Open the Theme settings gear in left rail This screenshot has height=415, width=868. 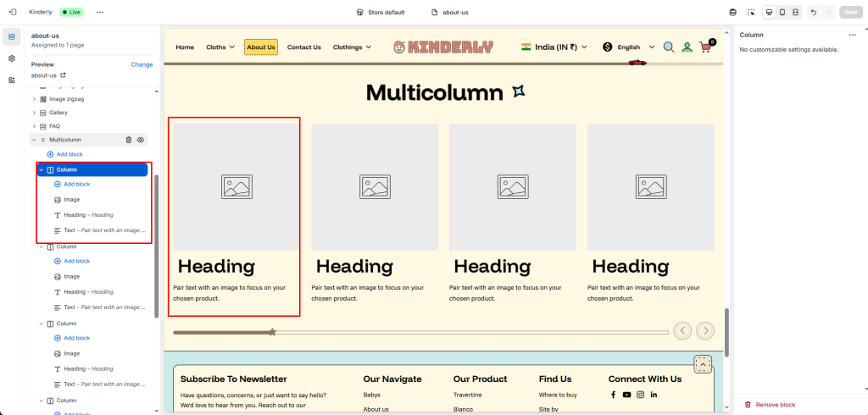tap(12, 58)
